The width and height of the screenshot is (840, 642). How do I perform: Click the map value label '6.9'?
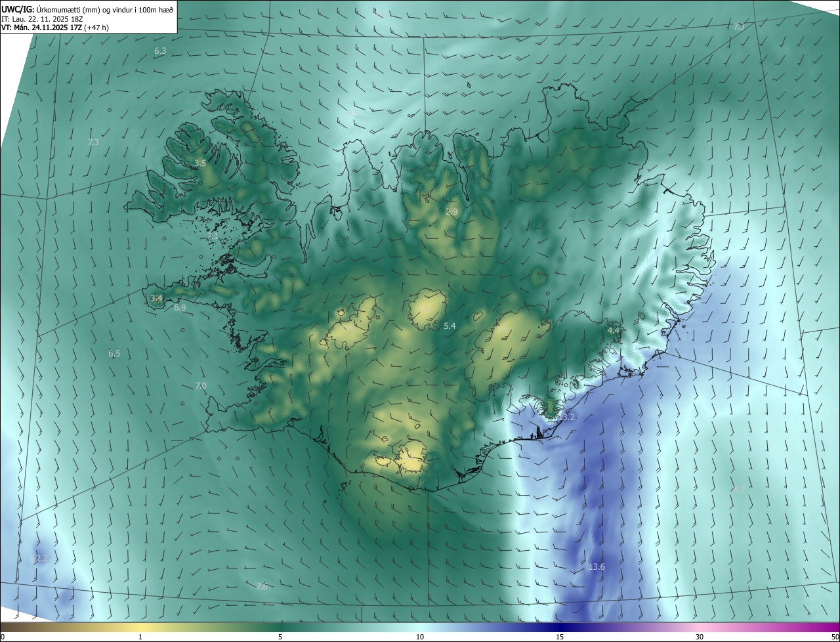(180, 307)
